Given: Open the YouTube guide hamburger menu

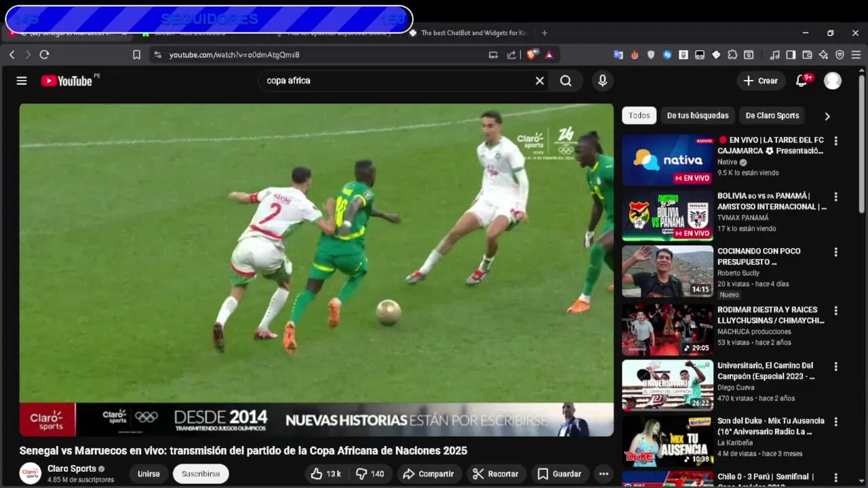Looking at the screenshot, I should 22,81.
